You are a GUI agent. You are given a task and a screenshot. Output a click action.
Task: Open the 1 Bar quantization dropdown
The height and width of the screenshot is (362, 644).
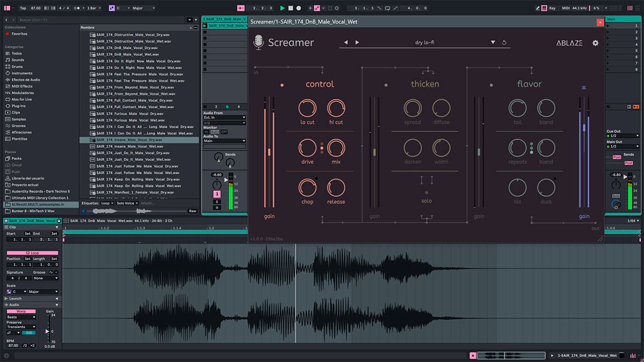tap(95, 8)
